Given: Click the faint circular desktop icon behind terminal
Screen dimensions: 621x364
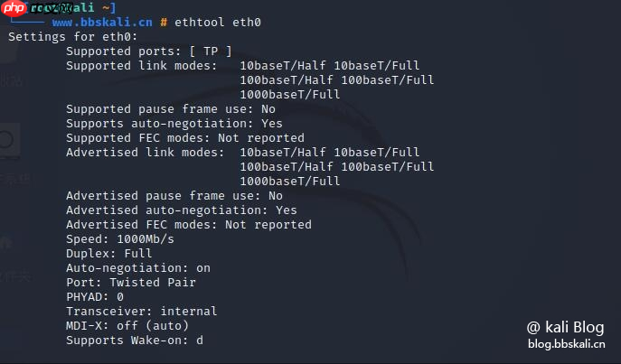Looking at the screenshot, I should click(x=5, y=141).
